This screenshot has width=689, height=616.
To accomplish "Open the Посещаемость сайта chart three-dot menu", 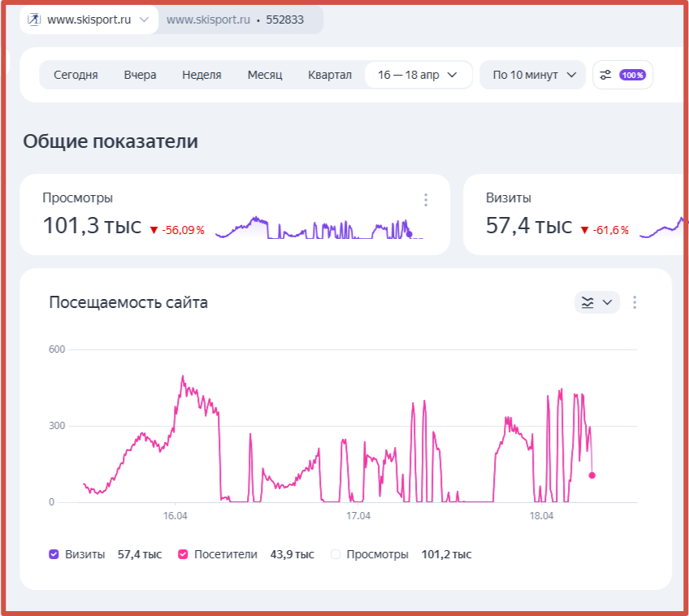I will (x=635, y=302).
